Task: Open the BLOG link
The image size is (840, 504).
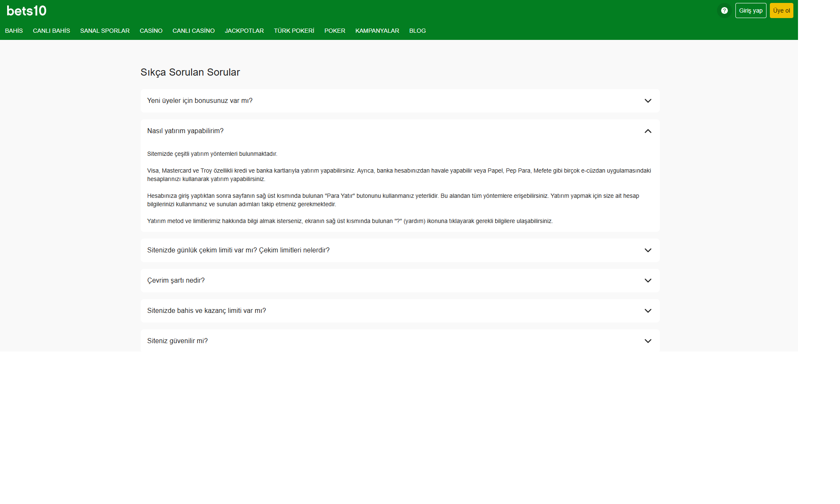Action: (x=417, y=31)
